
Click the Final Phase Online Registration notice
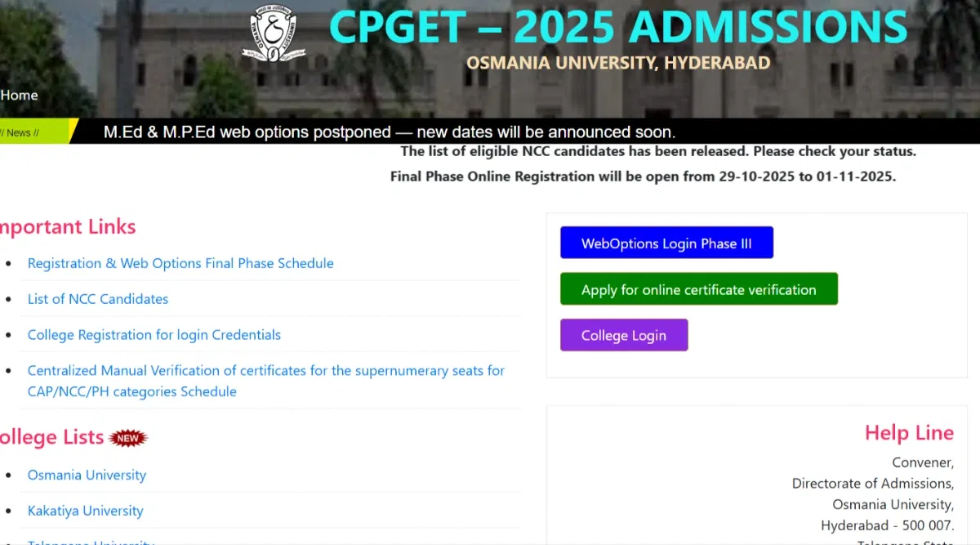[x=643, y=176]
